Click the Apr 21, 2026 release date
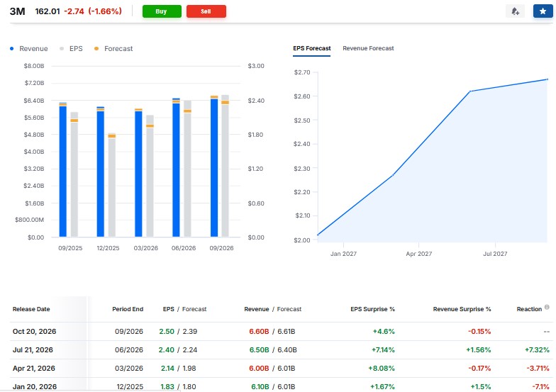 coord(34,369)
